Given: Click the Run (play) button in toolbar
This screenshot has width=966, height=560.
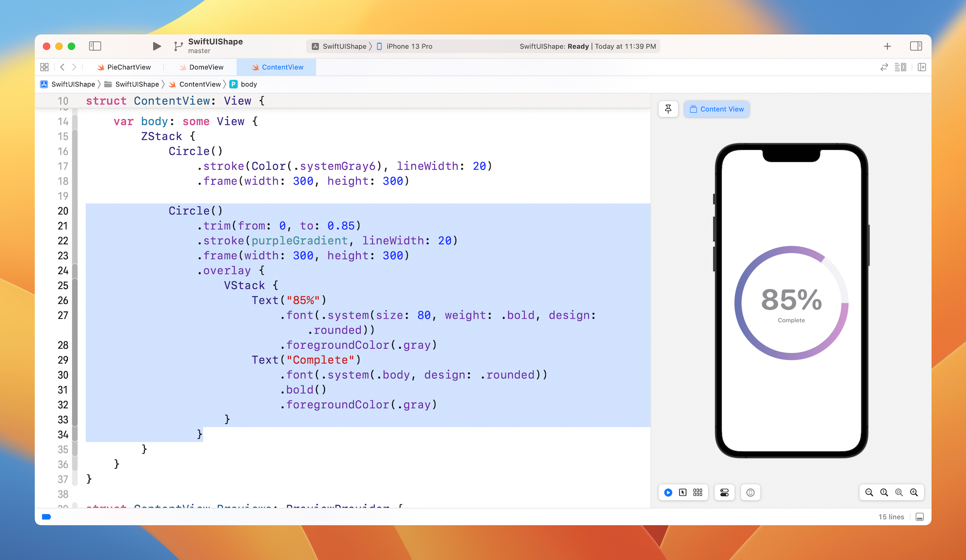Looking at the screenshot, I should point(156,46).
